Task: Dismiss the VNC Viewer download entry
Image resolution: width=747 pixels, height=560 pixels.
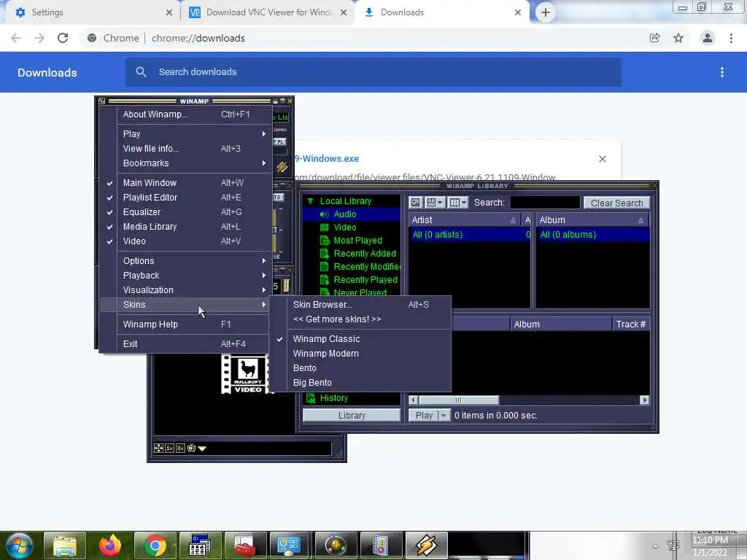Action: point(602,159)
